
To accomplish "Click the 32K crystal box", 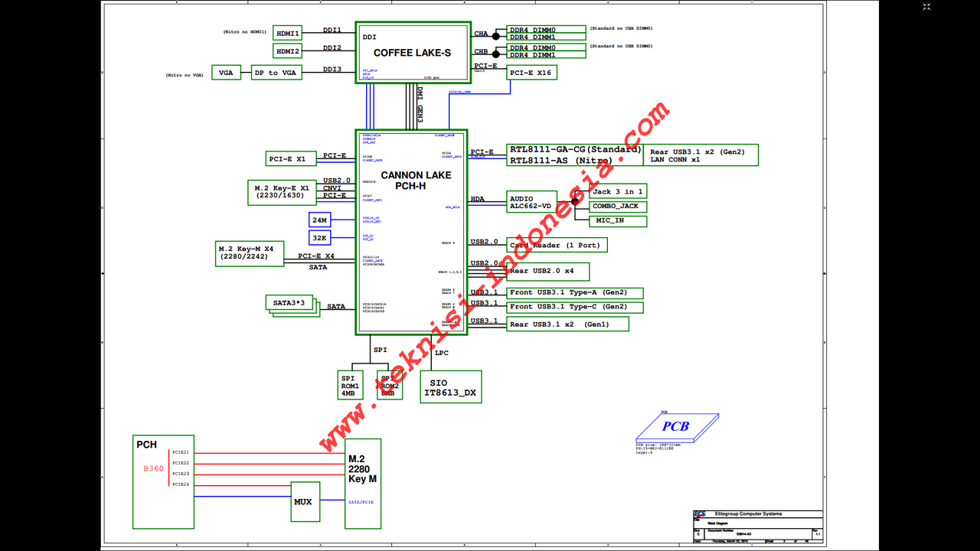I will coord(319,238).
